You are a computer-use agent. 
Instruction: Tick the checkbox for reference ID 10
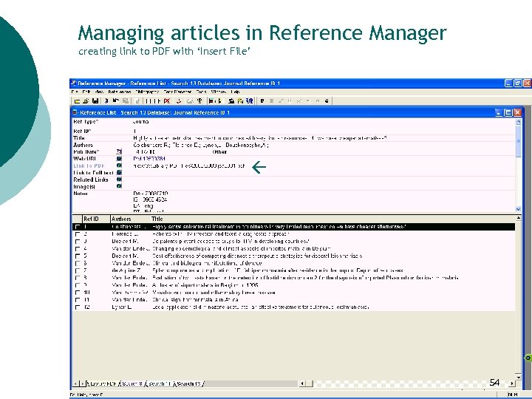pyautogui.click(x=78, y=293)
